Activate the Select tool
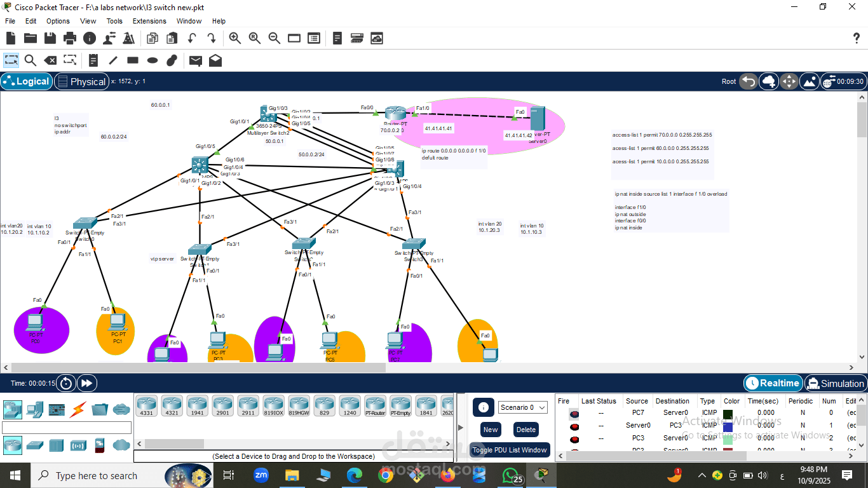 11,60
